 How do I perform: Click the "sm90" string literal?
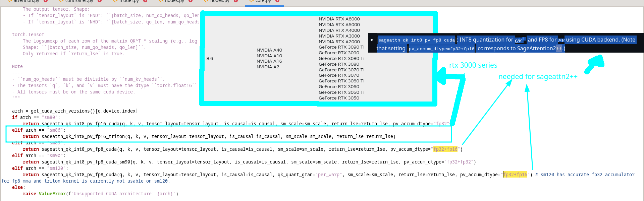pyautogui.click(x=56, y=156)
